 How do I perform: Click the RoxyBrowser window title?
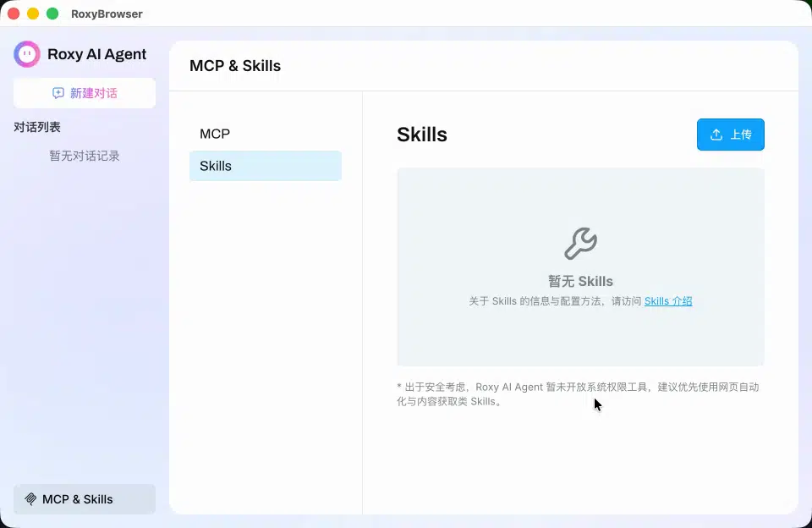click(x=107, y=14)
